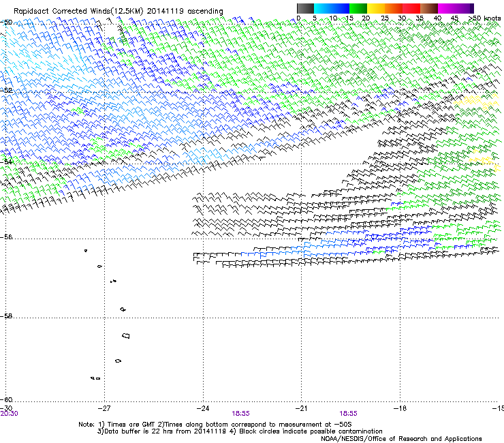Select the orange 25-30 knots legend segment
The height and width of the screenshot is (443, 504).
click(394, 8)
